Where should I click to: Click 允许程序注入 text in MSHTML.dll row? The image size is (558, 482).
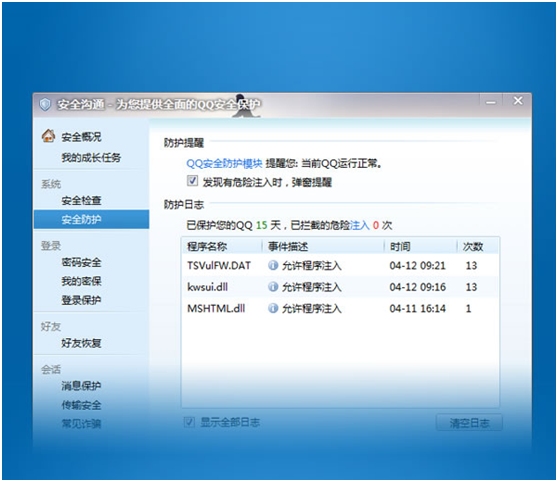tap(312, 308)
